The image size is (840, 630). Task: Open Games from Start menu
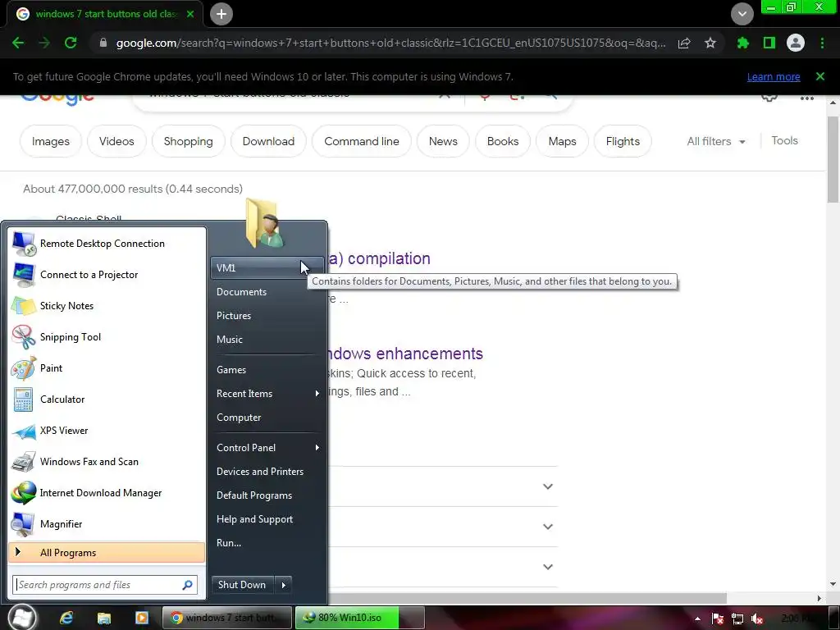click(x=267, y=370)
